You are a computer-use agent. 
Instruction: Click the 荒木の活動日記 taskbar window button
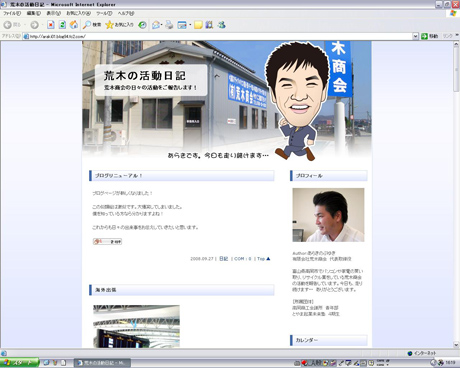(102, 363)
